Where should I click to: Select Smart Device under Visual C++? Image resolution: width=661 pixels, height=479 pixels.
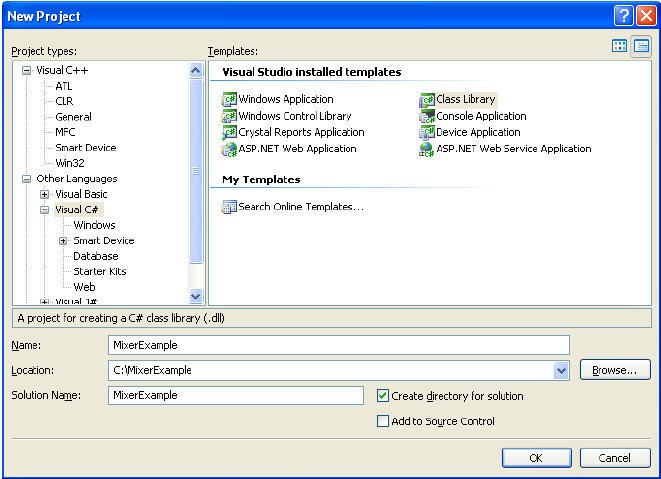[86, 148]
